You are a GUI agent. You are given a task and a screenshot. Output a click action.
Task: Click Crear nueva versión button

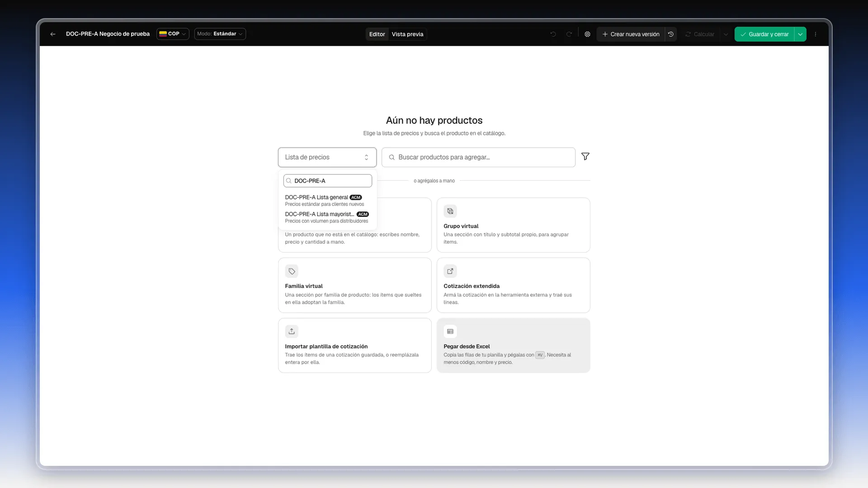tap(631, 34)
